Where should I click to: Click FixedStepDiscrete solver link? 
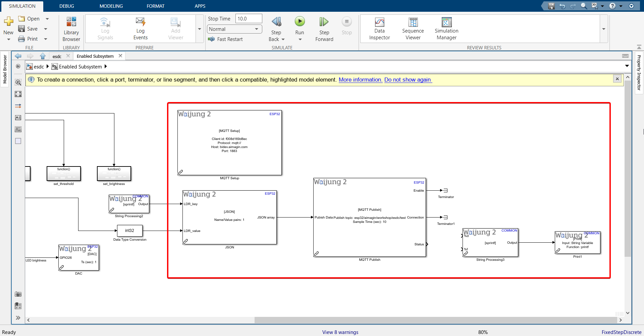pos(621,332)
